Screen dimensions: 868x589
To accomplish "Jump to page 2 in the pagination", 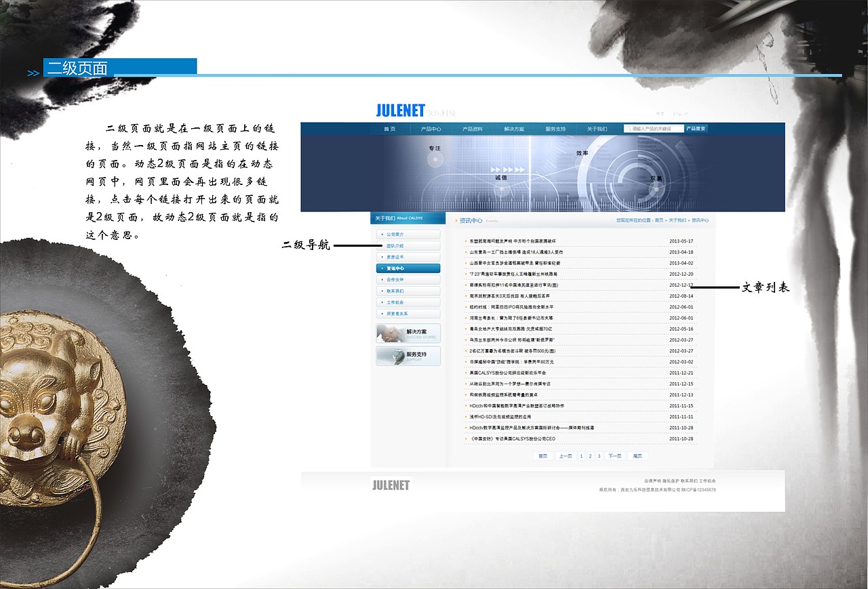I will coord(590,456).
